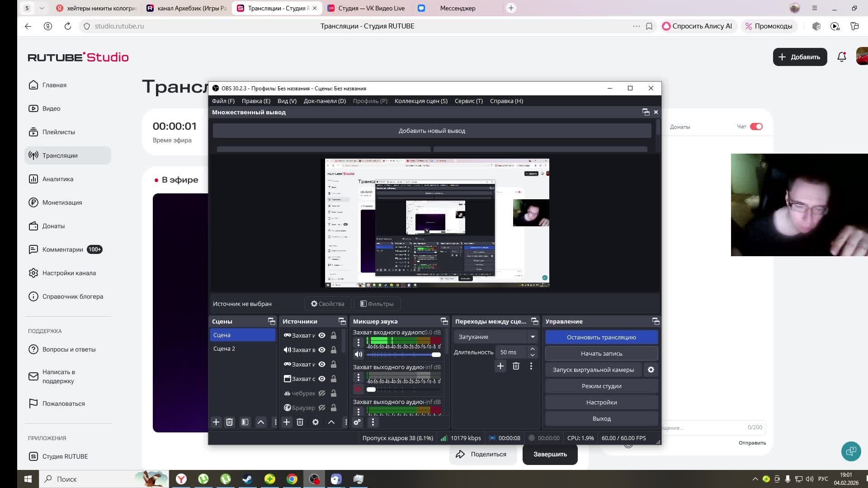Remove selected source with trash icon
Image resolution: width=868 pixels, height=488 pixels.
pos(300,422)
